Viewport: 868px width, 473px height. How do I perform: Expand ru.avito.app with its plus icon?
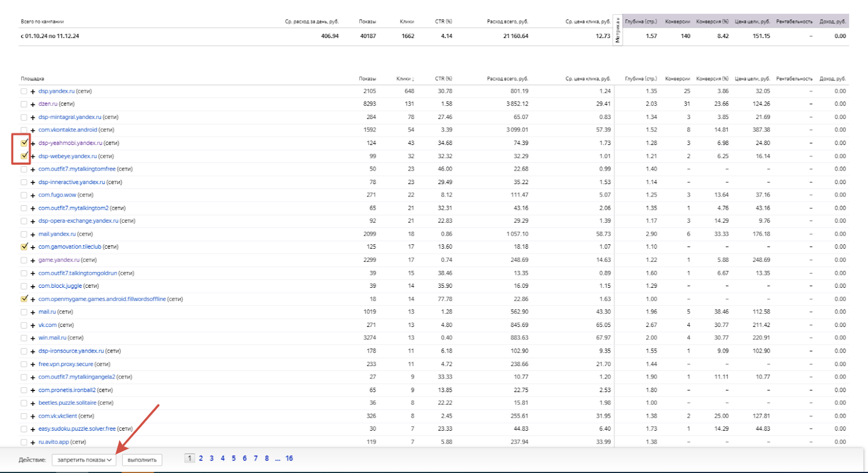[x=33, y=442]
